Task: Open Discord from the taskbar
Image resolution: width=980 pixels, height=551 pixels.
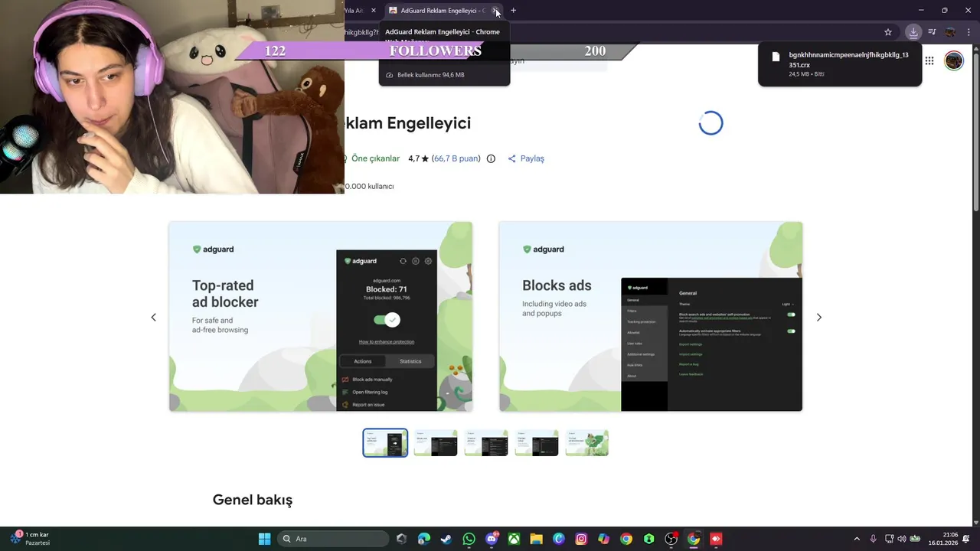Action: point(492,539)
